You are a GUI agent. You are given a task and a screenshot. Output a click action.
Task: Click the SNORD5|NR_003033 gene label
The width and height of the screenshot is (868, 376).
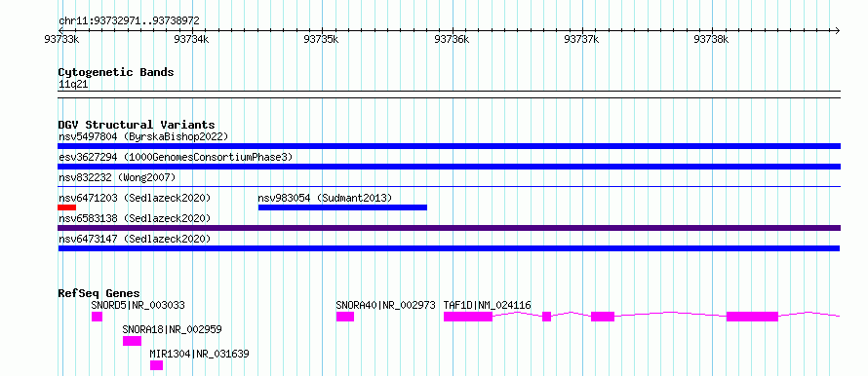[138, 305]
